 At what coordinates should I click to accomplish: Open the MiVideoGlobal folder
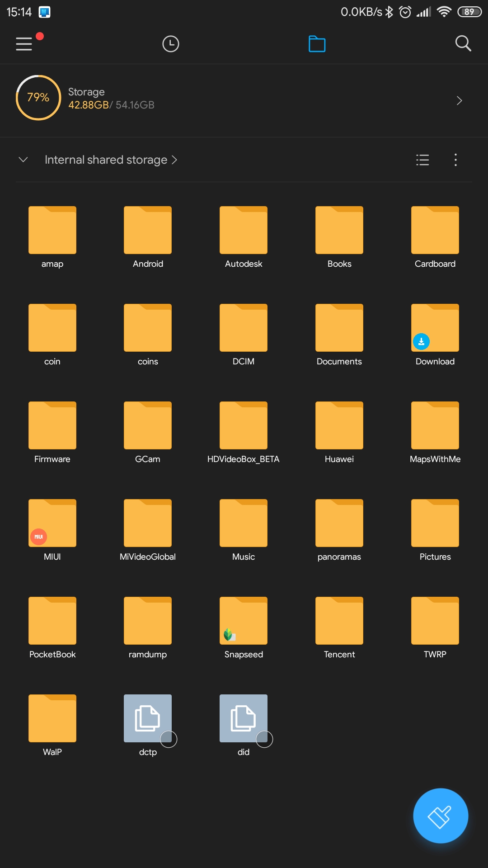(148, 530)
